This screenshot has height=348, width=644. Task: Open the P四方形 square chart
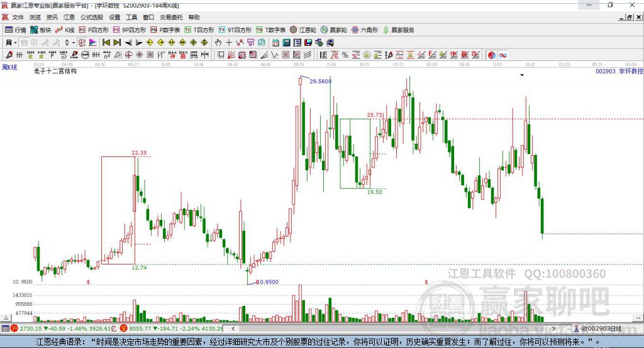point(94,30)
